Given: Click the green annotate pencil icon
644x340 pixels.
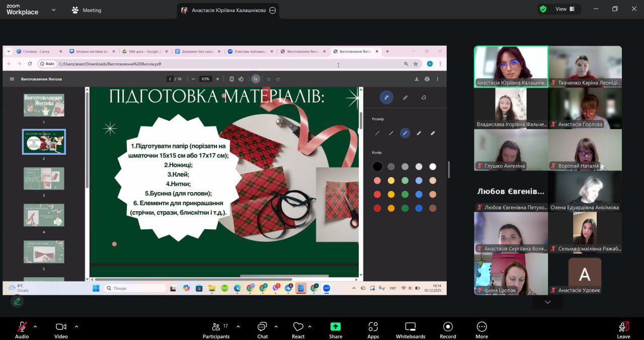Looking at the screenshot, I should pyautogui.click(x=17, y=301).
